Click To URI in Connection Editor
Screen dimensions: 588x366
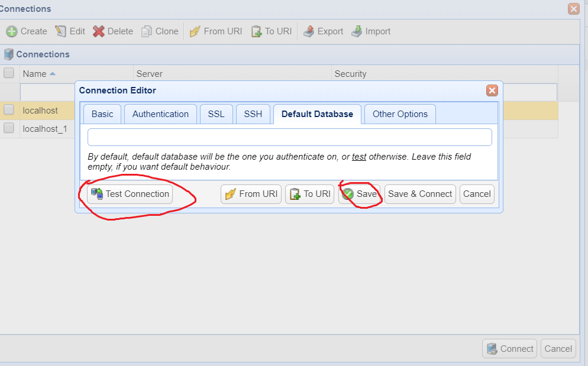[x=309, y=194]
